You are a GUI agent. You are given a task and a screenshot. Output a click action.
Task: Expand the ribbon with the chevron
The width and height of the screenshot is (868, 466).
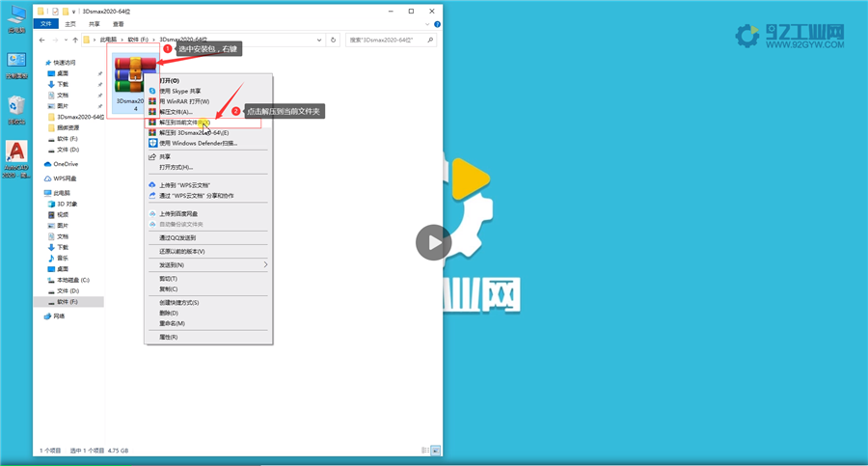click(x=427, y=24)
